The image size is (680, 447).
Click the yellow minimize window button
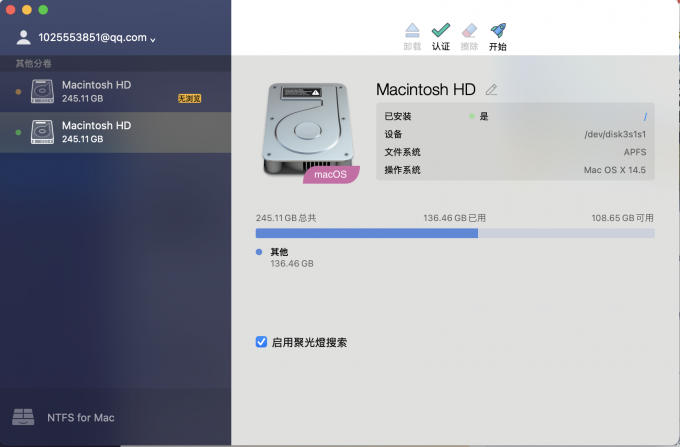[x=27, y=10]
